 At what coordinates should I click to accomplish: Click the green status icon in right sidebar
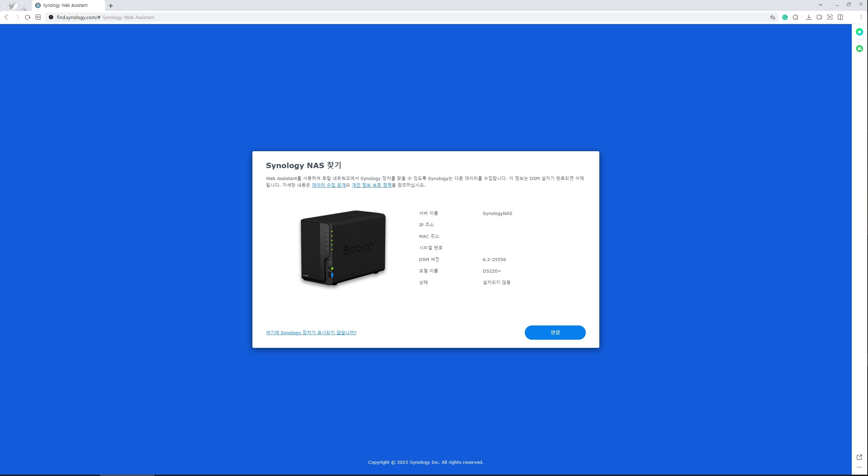click(x=860, y=32)
